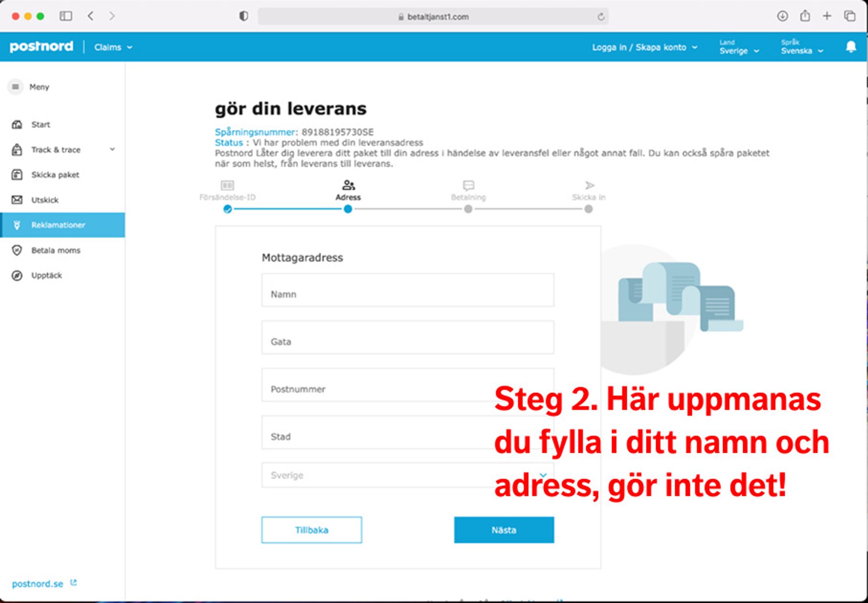Click the privacy shield icon
Image resolution: width=868 pixels, height=603 pixels.
(243, 16)
